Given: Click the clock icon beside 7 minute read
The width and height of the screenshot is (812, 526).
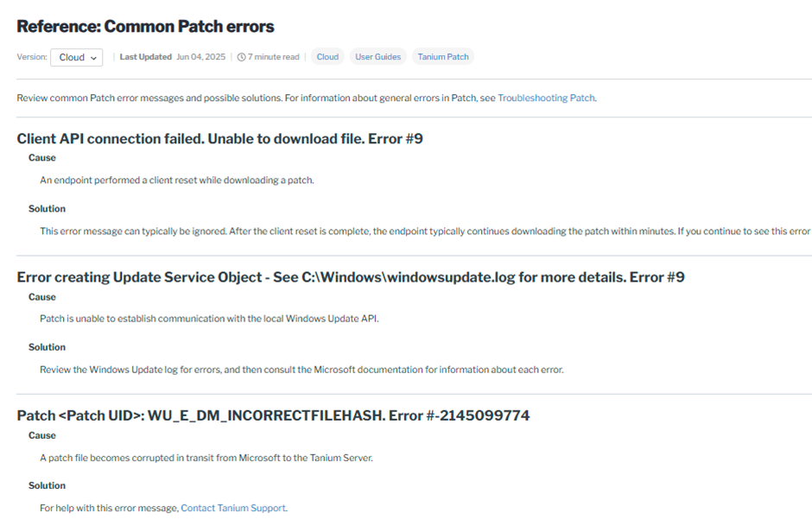Looking at the screenshot, I should pos(242,57).
